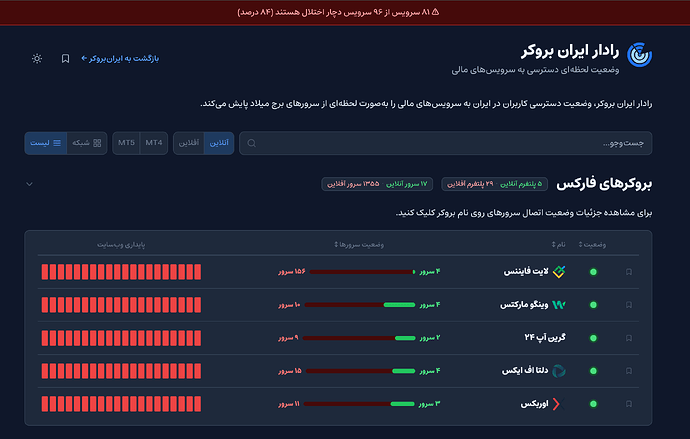Filter by MT5 platform

[x=126, y=143]
